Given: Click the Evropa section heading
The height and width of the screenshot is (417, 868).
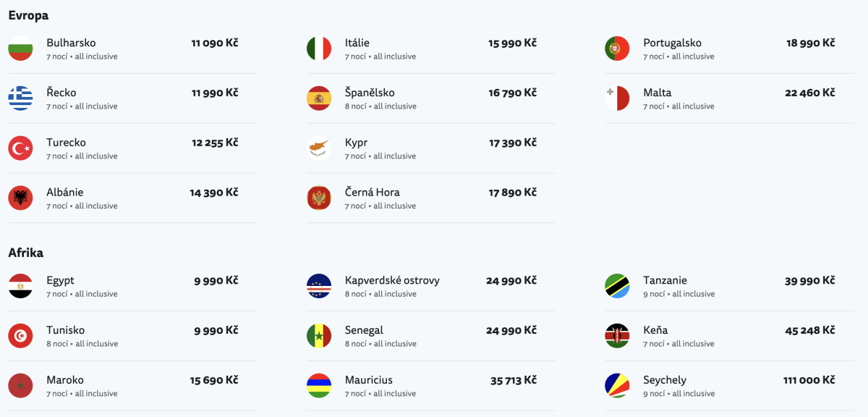Looking at the screenshot, I should point(28,15).
